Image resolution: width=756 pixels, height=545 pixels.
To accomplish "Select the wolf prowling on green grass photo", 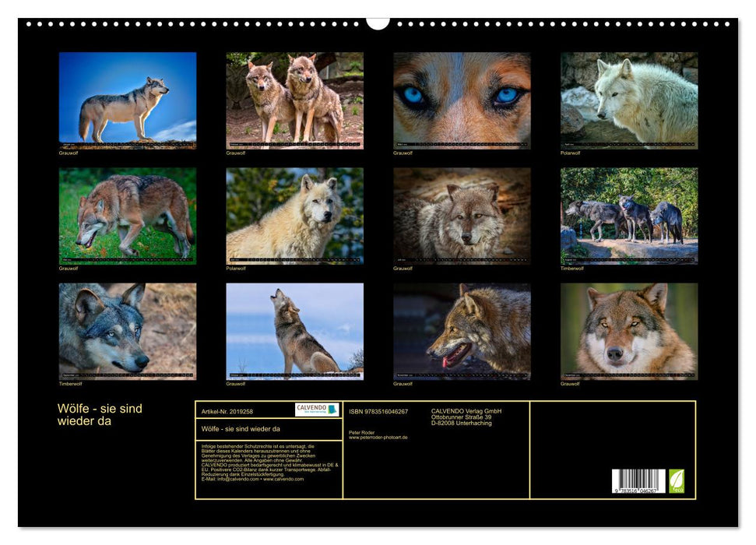I will 128,215.
